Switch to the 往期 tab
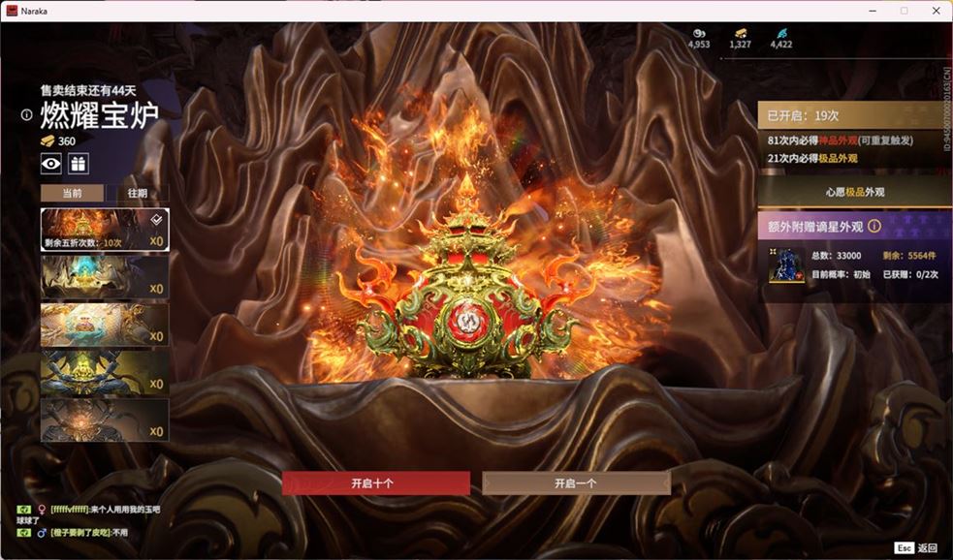 [138, 193]
